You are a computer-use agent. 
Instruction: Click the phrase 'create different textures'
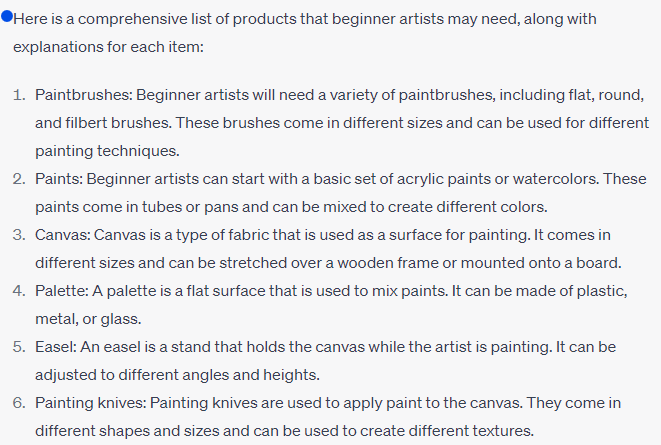[447, 431]
